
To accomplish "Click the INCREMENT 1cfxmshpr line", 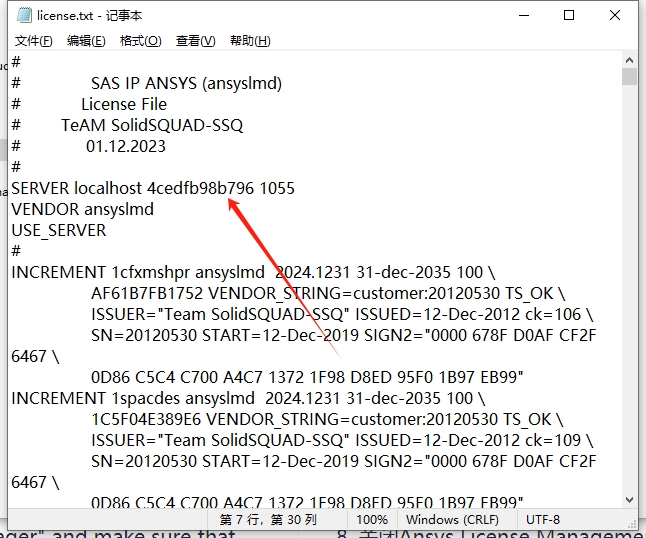I will point(253,272).
